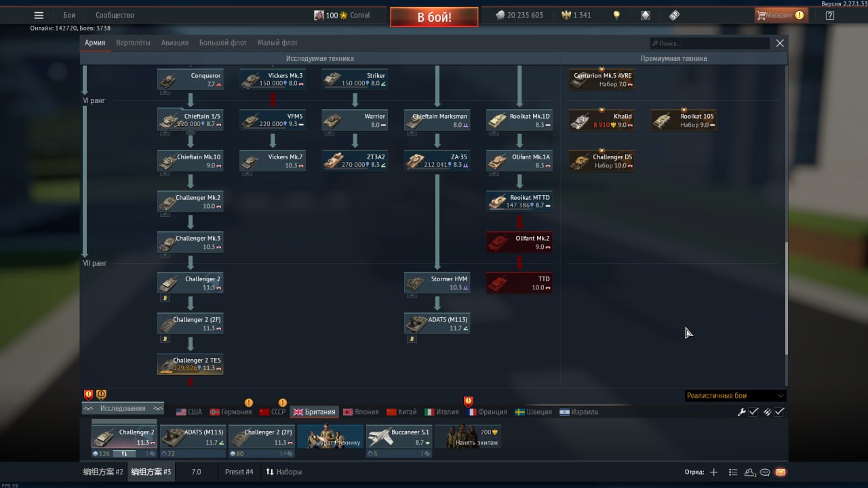Select the Rooikat MTTD vehicle
The width and height of the screenshot is (868, 488).
[519, 202]
